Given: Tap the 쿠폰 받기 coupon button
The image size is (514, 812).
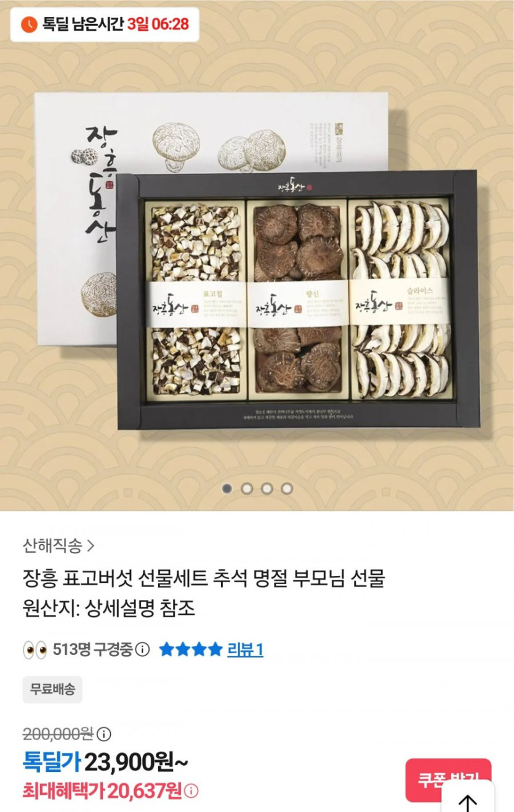Looking at the screenshot, I should [448, 780].
